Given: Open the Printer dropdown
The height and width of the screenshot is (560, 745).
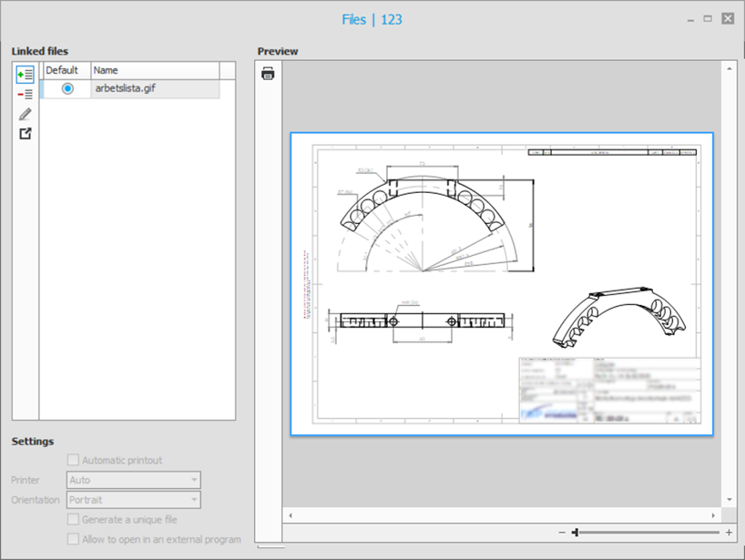Looking at the screenshot, I should [134, 480].
